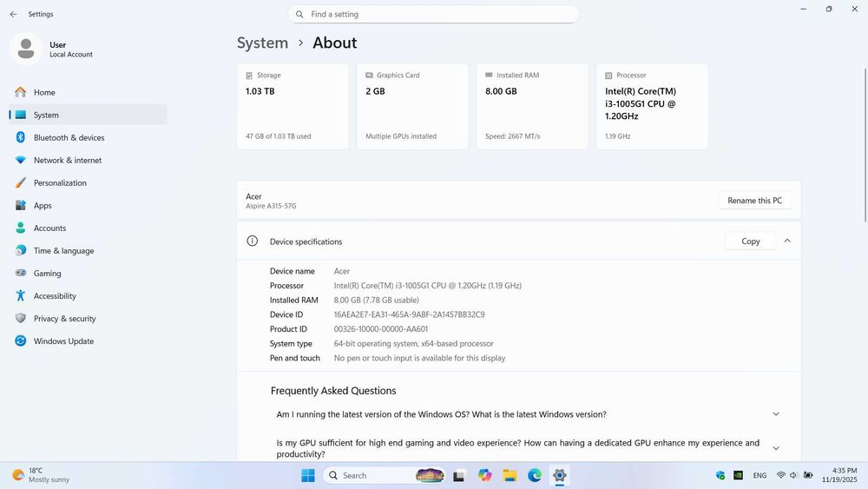Image resolution: width=868 pixels, height=489 pixels.
Task: Click the Accessibility figure icon
Action: (x=21, y=295)
